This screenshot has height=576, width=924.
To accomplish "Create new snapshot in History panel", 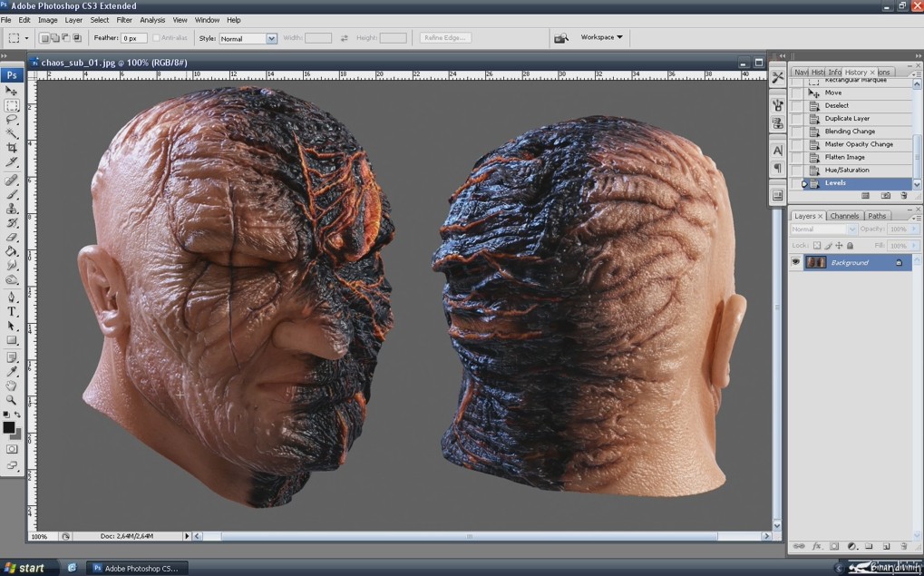I will tap(885, 195).
